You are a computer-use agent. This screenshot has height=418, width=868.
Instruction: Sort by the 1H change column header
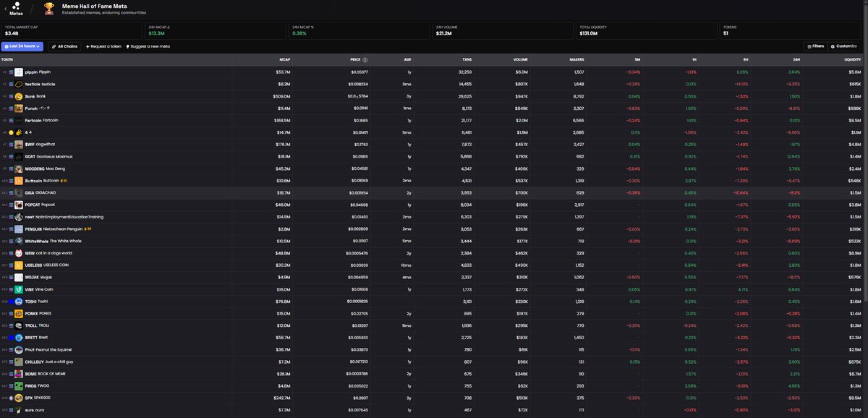pos(694,60)
